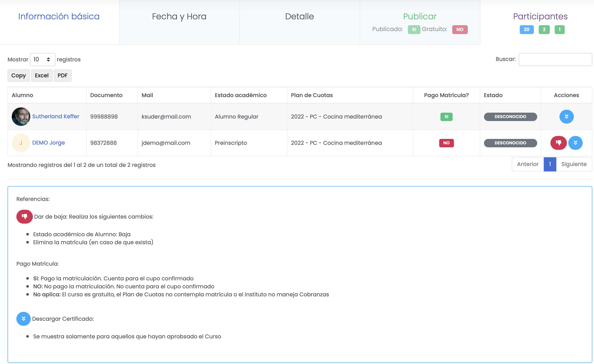Click document number 98372888
594x364 pixels.
coord(103,143)
